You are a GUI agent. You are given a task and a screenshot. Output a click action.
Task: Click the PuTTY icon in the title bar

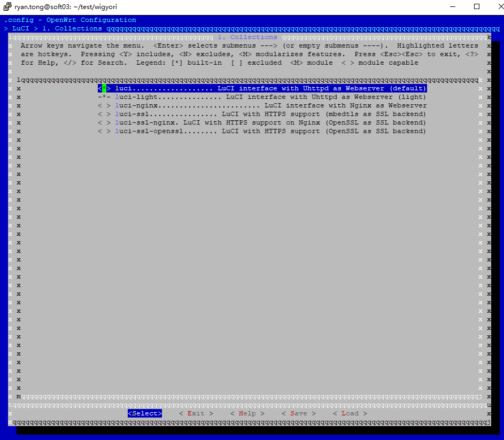click(7, 7)
